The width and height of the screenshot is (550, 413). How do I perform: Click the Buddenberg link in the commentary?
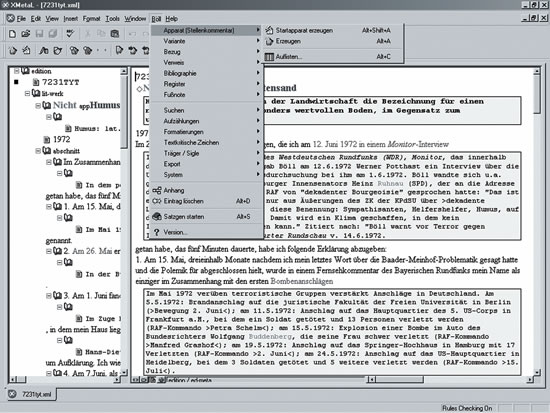coord(270,337)
